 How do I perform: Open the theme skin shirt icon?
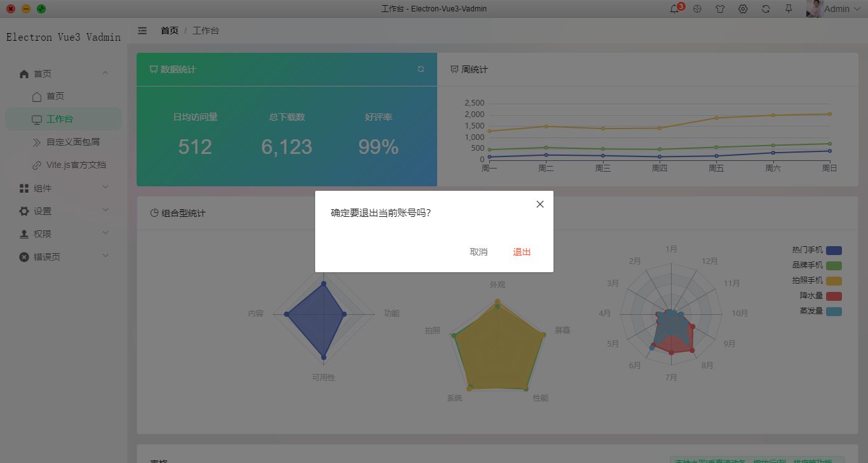pyautogui.click(x=720, y=8)
